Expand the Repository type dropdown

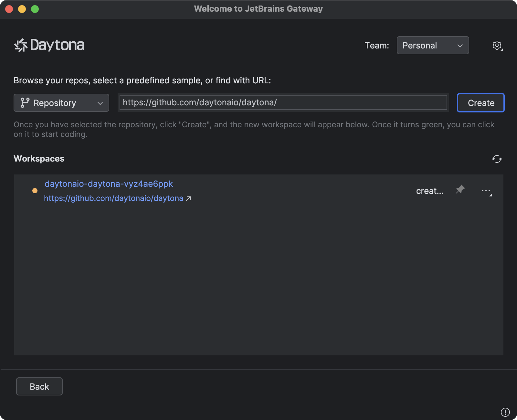click(61, 103)
